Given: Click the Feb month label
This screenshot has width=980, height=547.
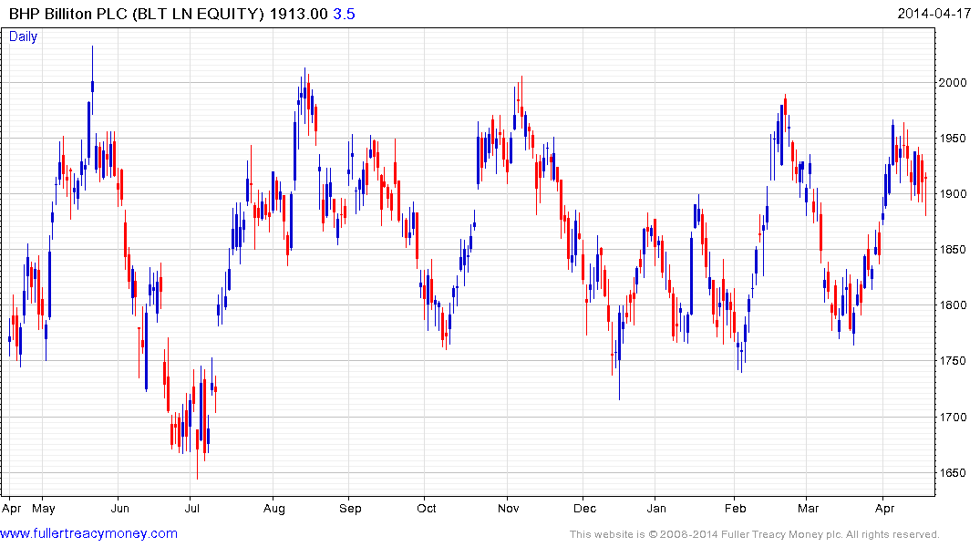Looking at the screenshot, I should pyautogui.click(x=735, y=508).
